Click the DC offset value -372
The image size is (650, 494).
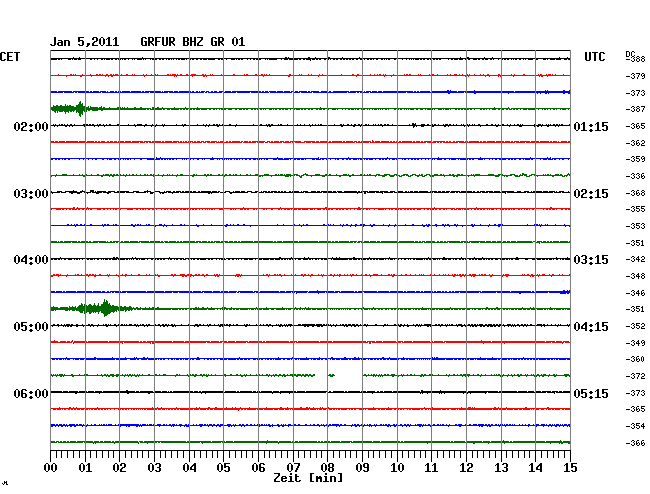635,377
